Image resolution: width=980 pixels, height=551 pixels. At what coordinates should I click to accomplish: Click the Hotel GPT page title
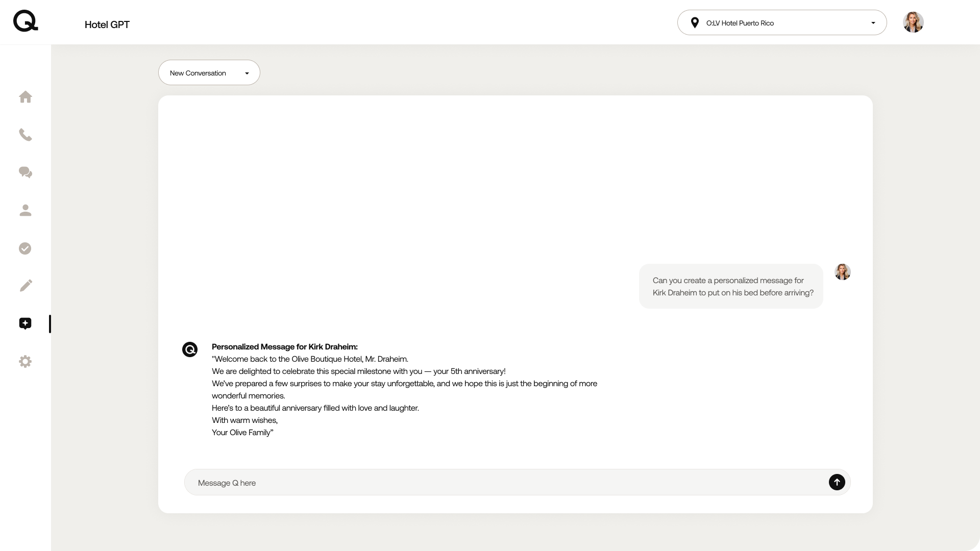click(x=107, y=24)
